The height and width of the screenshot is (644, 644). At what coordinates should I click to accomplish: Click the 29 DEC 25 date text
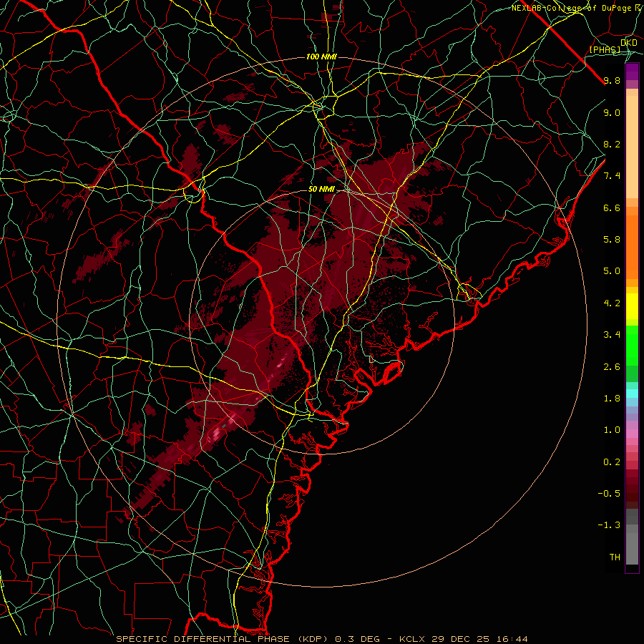(461, 639)
